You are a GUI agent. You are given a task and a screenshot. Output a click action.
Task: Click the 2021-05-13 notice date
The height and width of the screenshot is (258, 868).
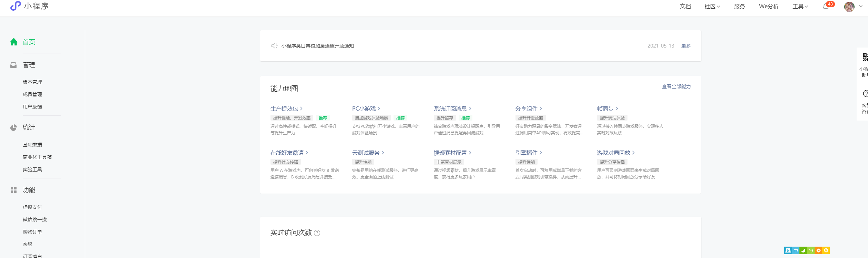(661, 46)
